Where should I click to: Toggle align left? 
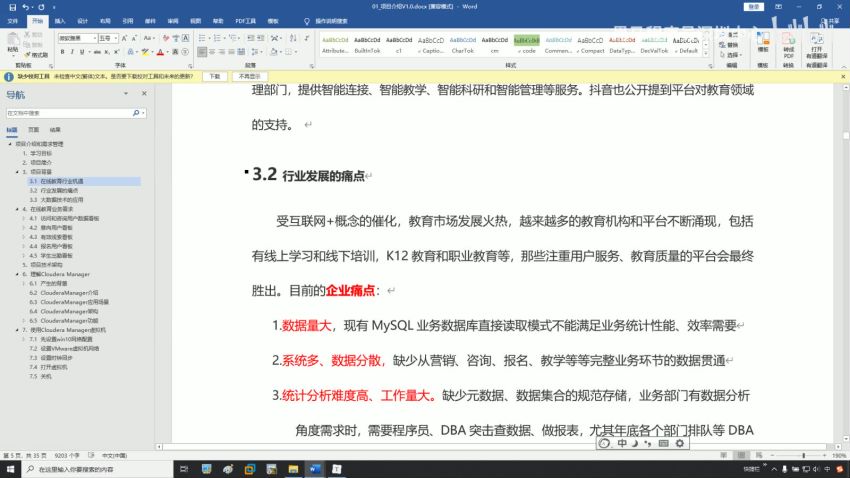pyautogui.click(x=202, y=52)
